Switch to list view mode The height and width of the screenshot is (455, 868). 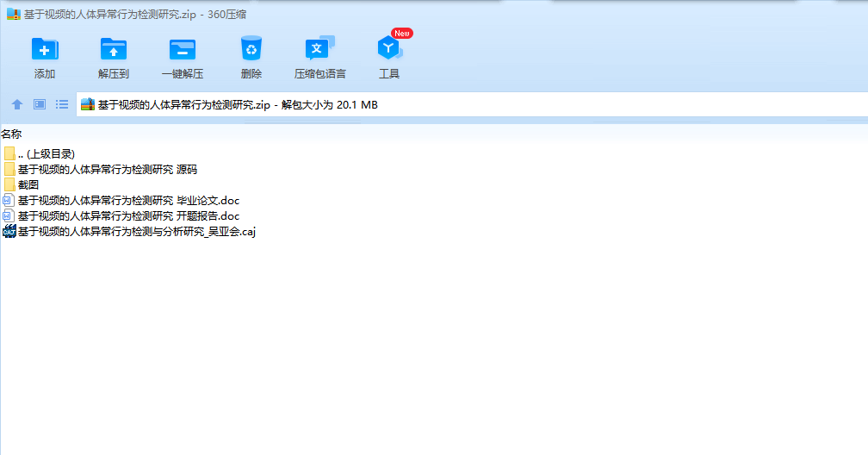click(x=62, y=104)
